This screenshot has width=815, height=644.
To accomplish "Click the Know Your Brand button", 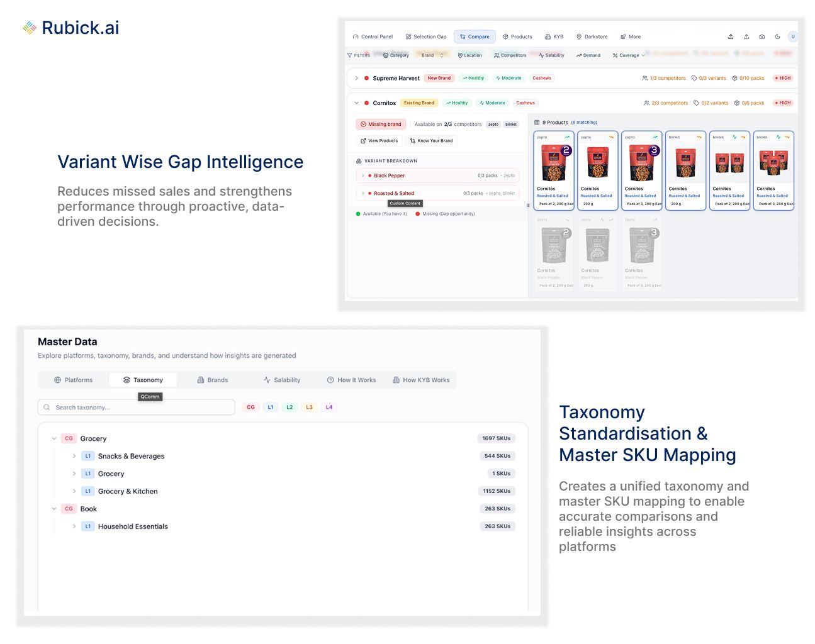I will [x=431, y=141].
